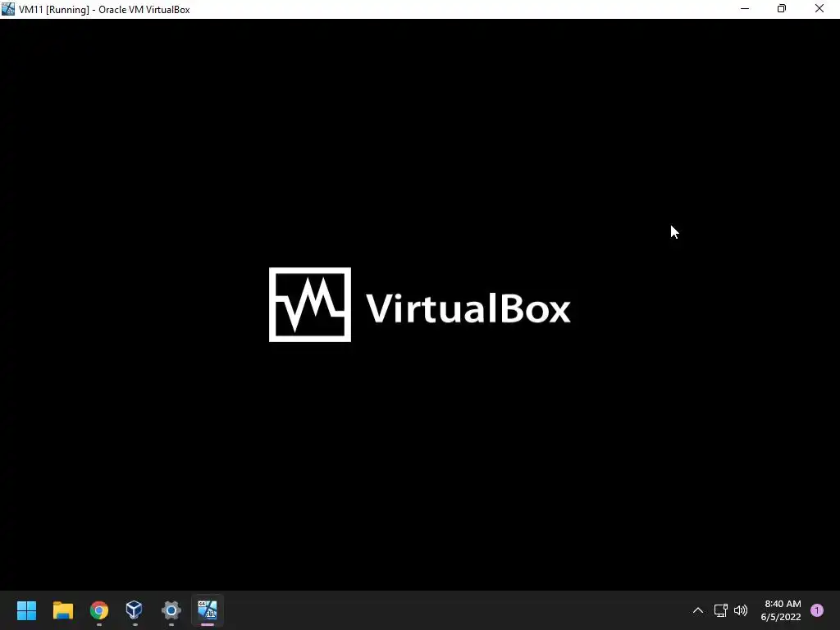This screenshot has height=630, width=840.
Task: Open the Windows Start menu
Action: 26,609
